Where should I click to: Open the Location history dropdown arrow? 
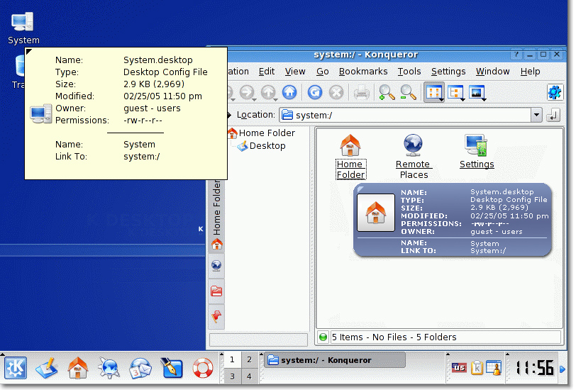[536, 116]
